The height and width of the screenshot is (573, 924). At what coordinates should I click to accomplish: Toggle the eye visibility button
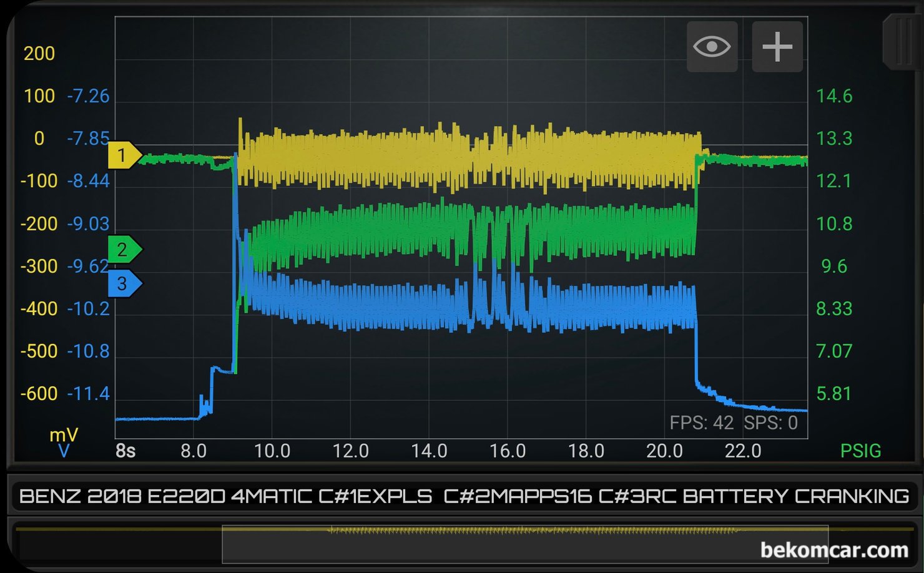click(x=712, y=47)
